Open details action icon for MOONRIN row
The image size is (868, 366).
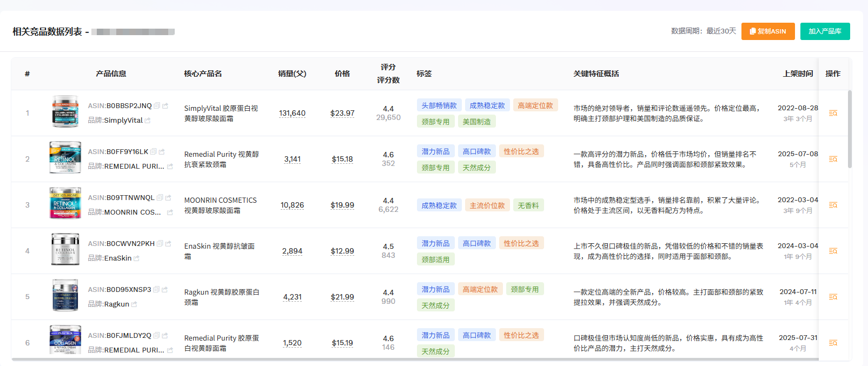click(x=833, y=205)
